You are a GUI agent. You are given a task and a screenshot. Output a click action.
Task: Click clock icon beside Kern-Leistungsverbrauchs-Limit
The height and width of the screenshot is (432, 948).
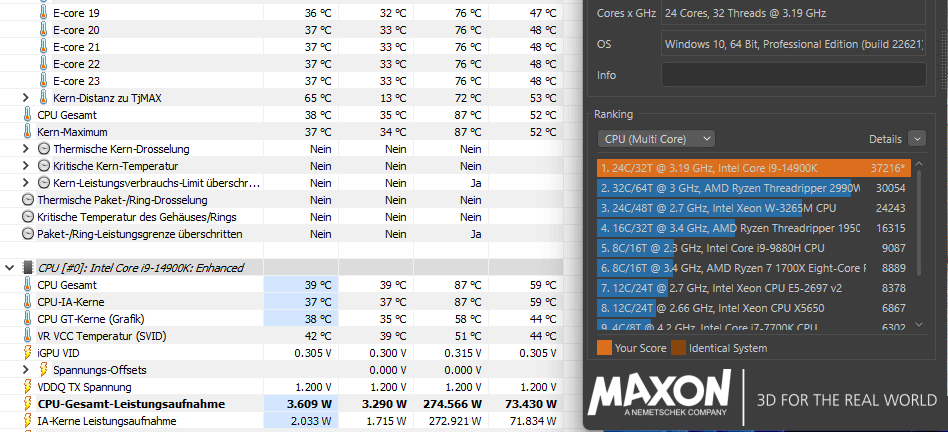click(x=44, y=182)
